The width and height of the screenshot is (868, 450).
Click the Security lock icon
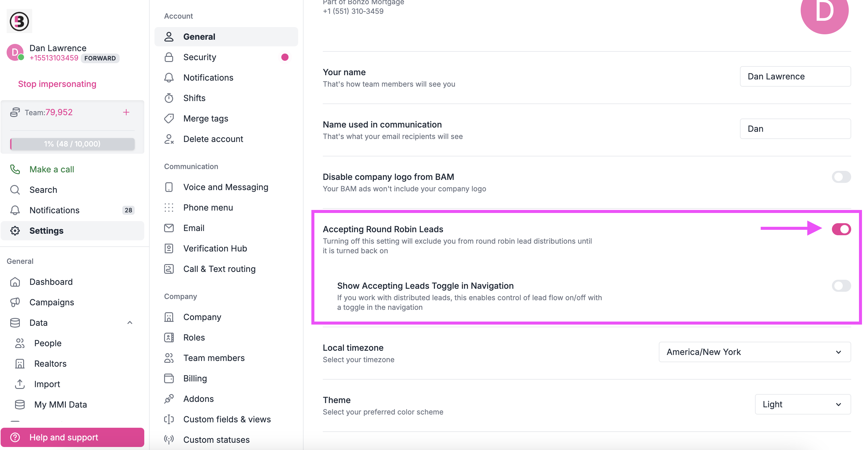point(169,57)
